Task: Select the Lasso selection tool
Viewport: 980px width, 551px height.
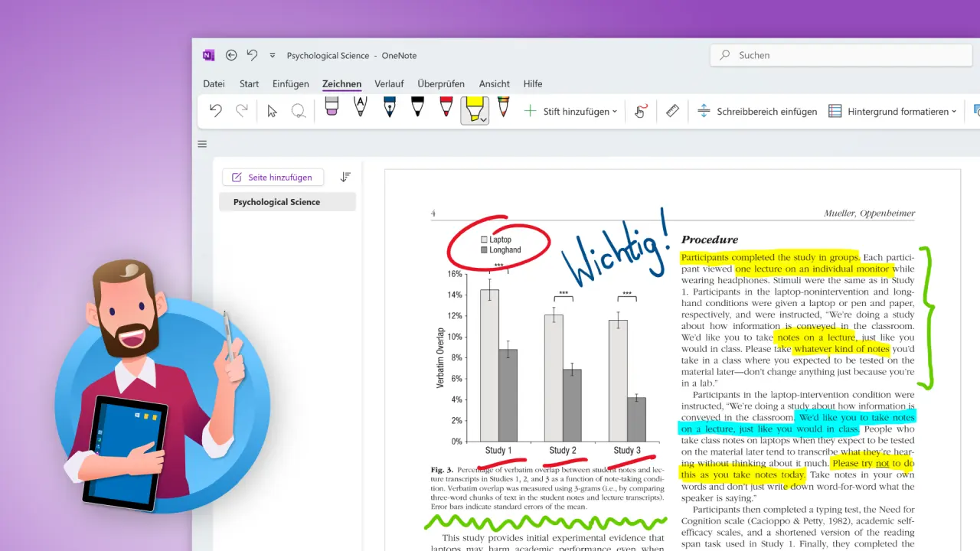Action: [299, 110]
